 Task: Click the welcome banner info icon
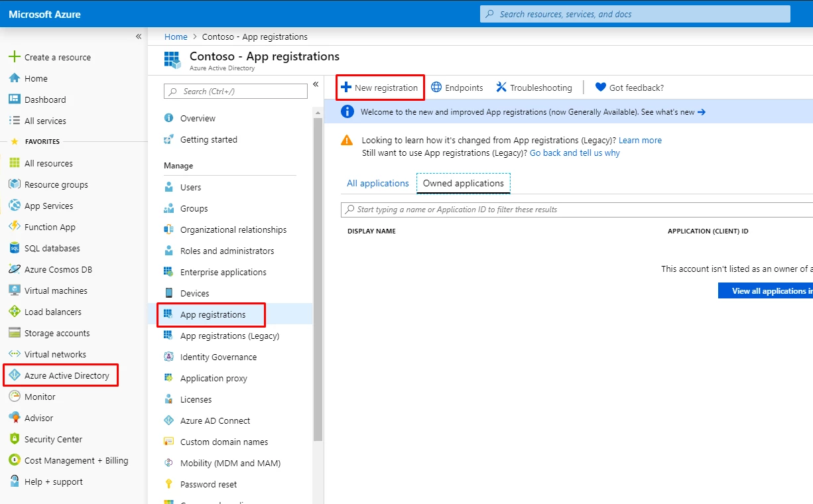tap(347, 111)
